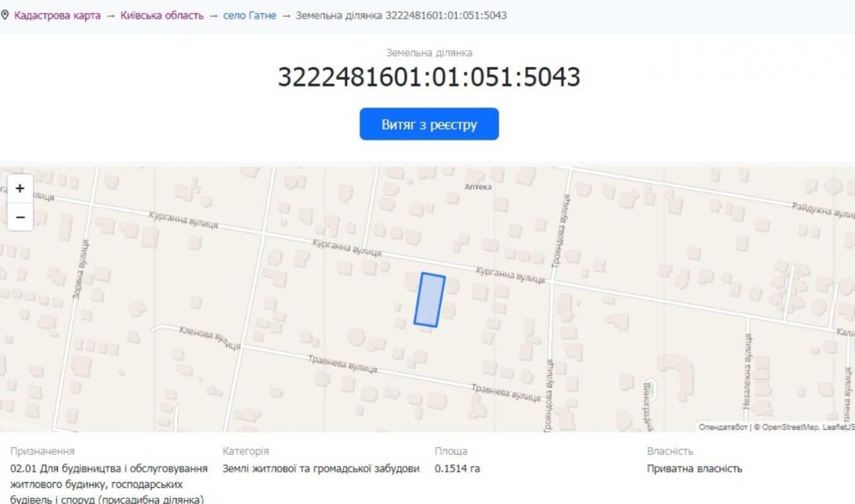
Task: Go to Київська область breadcrumb link
Action: [x=162, y=15]
